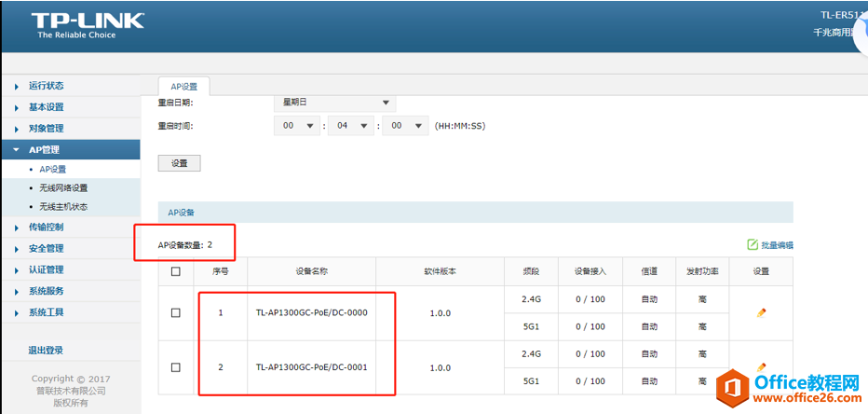Open the 无线网络设置 submenu item
This screenshot has width=868, height=414.
pyautogui.click(x=63, y=187)
